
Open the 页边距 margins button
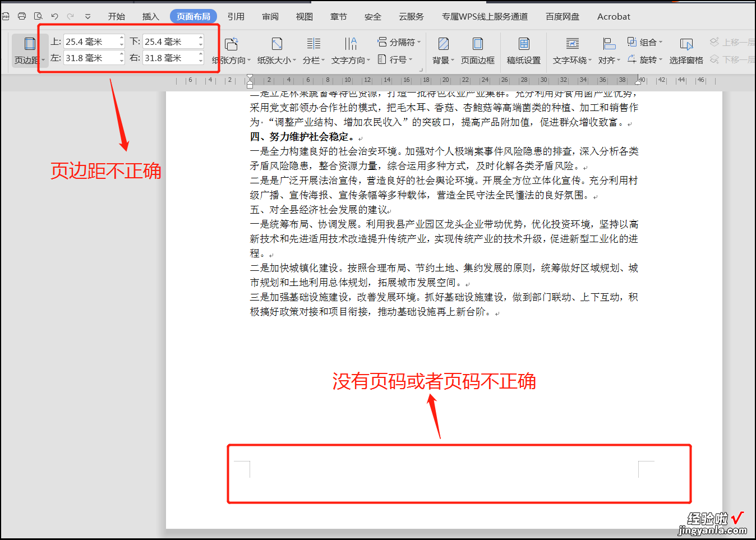coord(30,50)
